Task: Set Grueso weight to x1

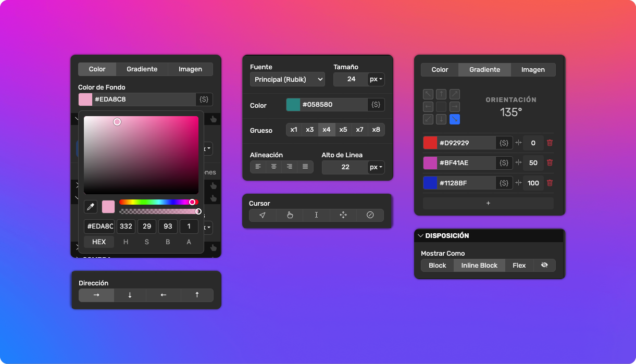Action: point(294,130)
